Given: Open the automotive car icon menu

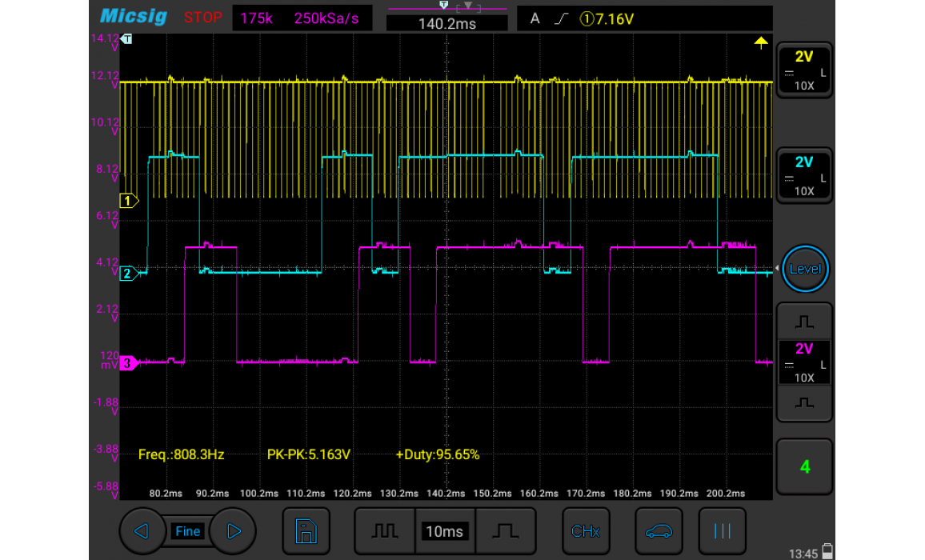Looking at the screenshot, I should pyautogui.click(x=659, y=531).
